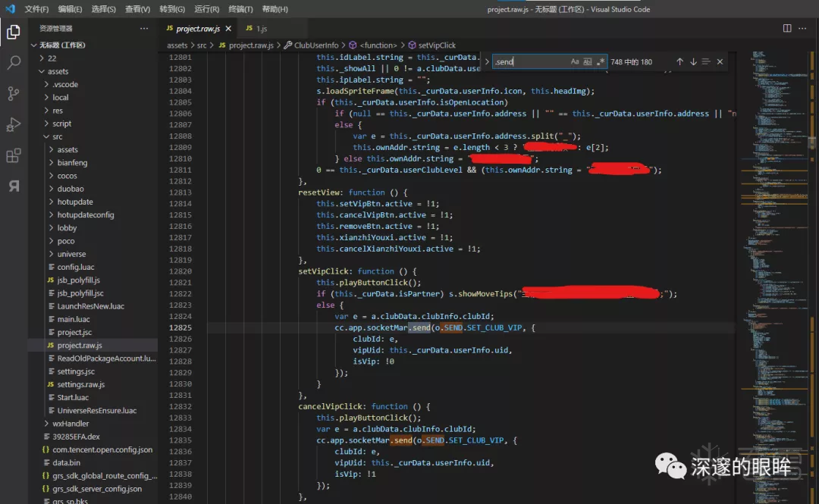Click the VS Code logo in the title bar

(10, 9)
